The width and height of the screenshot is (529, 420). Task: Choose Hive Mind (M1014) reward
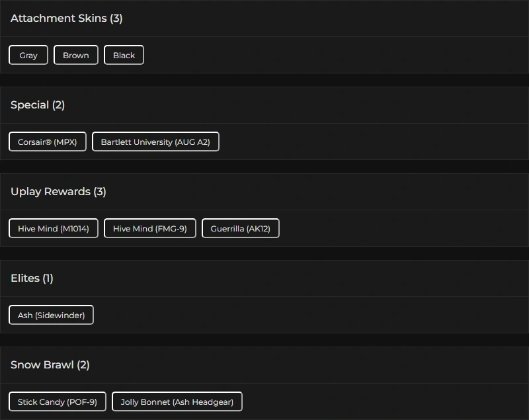[x=54, y=229]
